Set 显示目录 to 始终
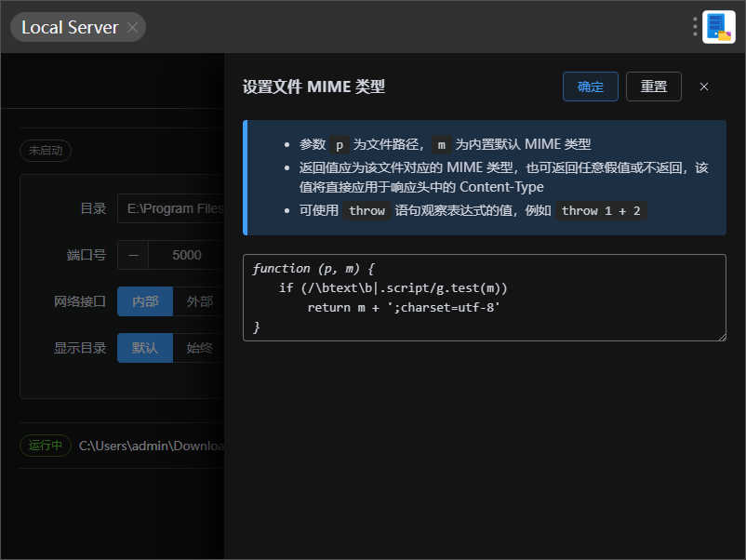 (x=199, y=348)
